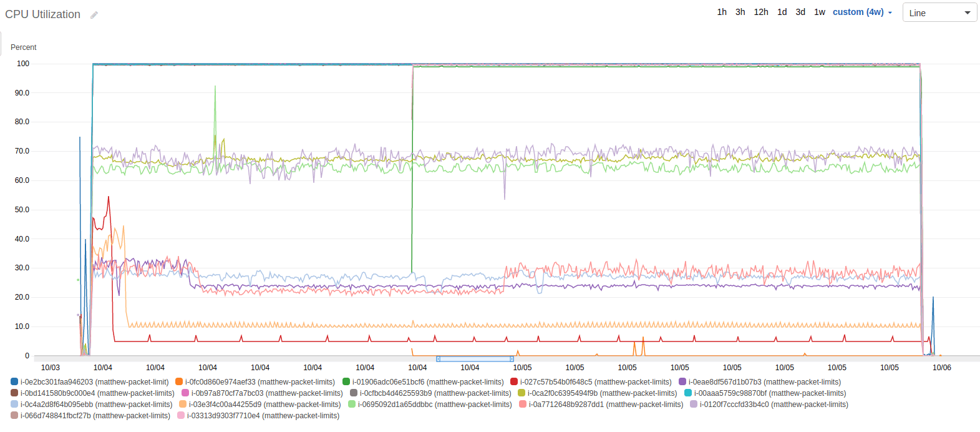Choose the 3d time range option
The image size is (980, 432).
(x=800, y=12)
